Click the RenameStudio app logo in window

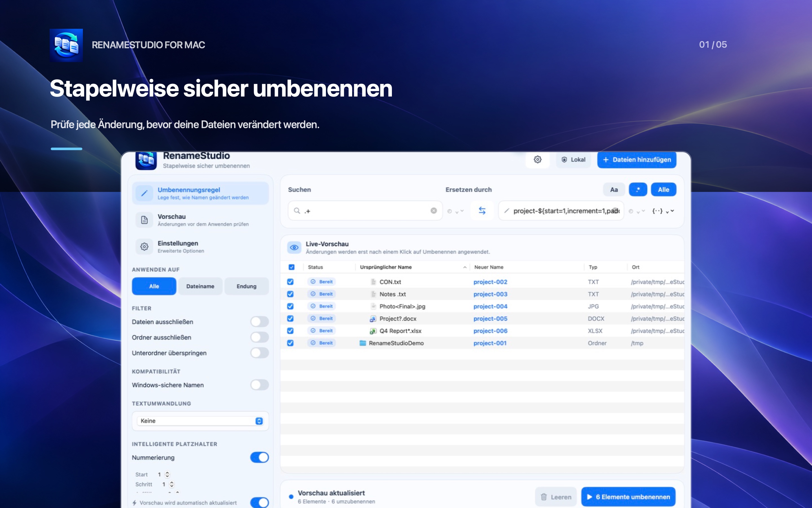[x=146, y=161]
